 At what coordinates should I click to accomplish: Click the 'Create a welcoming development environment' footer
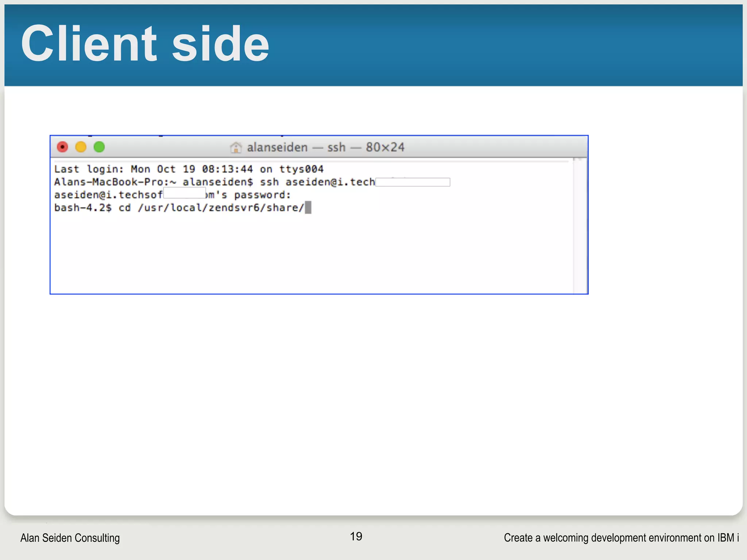[622, 538]
